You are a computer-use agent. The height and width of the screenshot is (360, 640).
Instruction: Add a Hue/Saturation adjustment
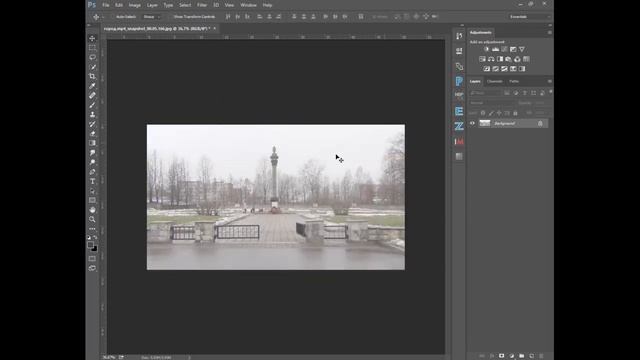click(482, 59)
